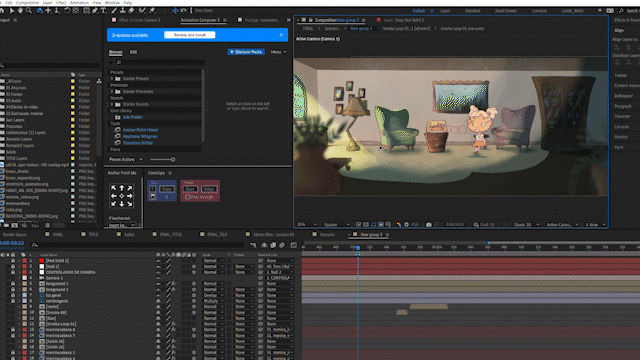
Task: Expand the Starter Sounds folder
Action: click(112, 104)
